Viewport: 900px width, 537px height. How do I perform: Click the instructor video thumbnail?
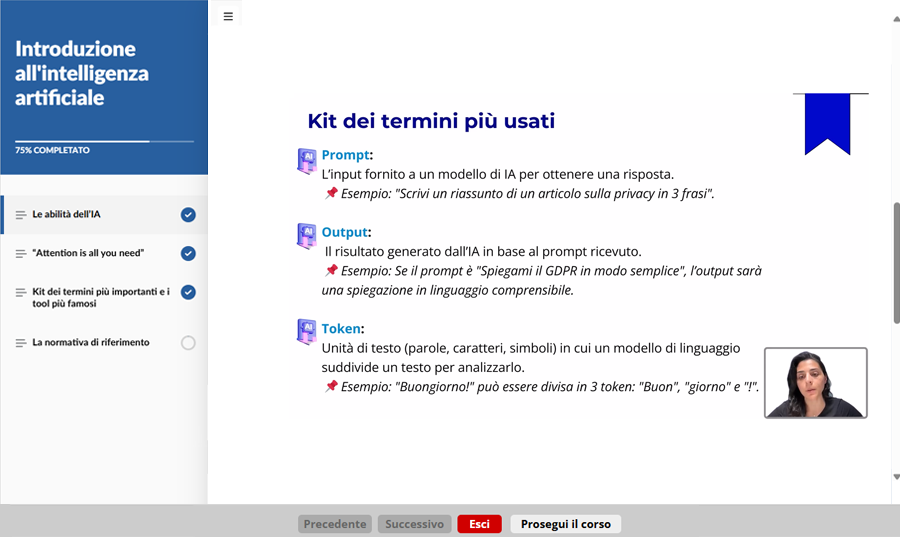pyautogui.click(x=815, y=382)
